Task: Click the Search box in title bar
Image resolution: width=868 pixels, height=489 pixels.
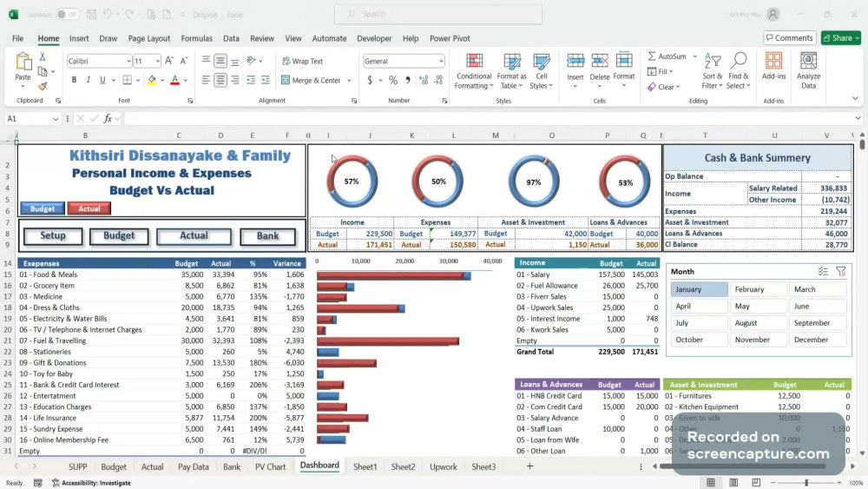Action: 437,15
